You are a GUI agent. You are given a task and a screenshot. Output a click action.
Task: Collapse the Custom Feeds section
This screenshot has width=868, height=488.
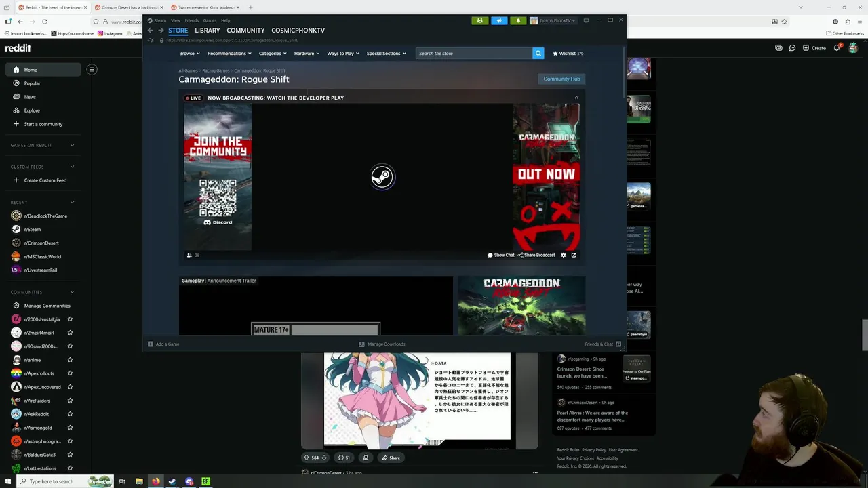tap(72, 167)
